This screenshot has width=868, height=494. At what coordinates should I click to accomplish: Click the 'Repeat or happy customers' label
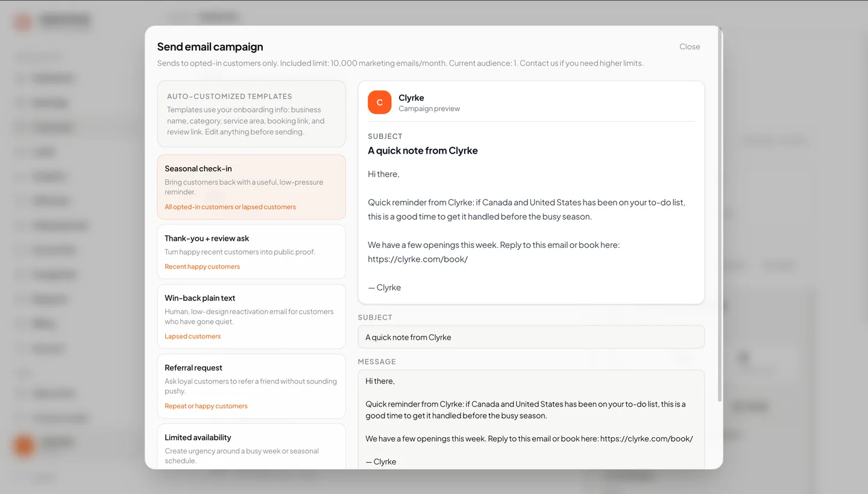(206, 406)
